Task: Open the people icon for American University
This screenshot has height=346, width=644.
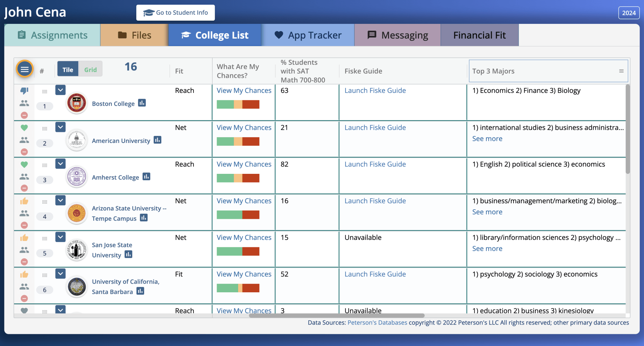Action: 24,140
